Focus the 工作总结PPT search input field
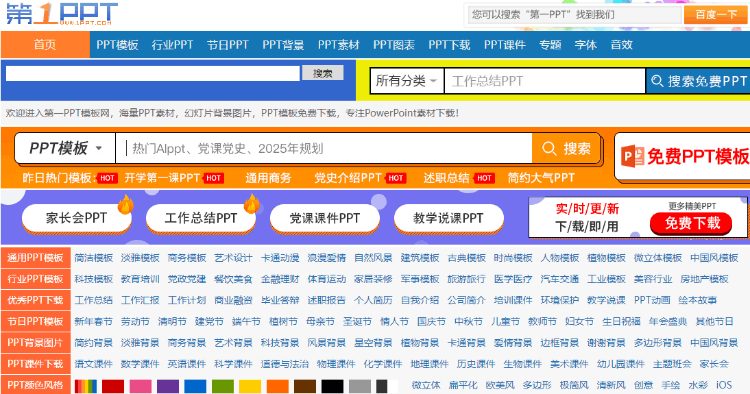750x394 pixels. click(x=545, y=81)
